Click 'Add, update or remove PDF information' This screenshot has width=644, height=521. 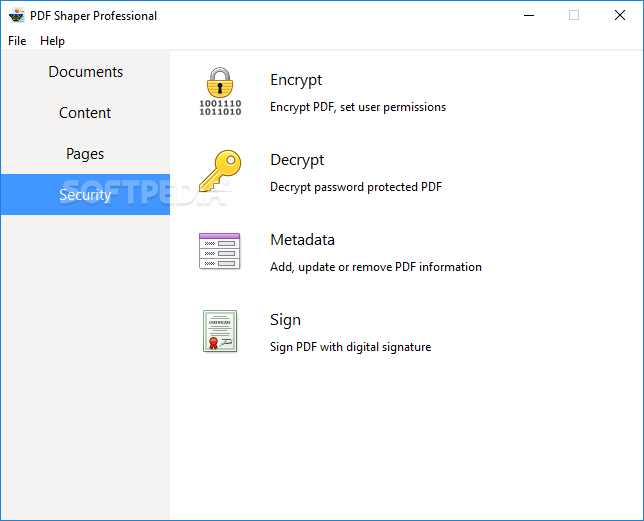click(376, 267)
